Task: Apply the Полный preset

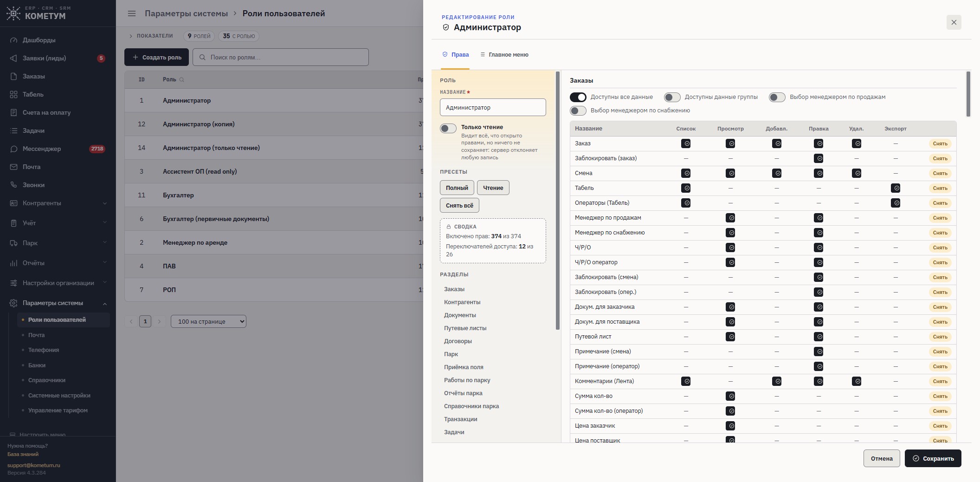Action: tap(457, 188)
